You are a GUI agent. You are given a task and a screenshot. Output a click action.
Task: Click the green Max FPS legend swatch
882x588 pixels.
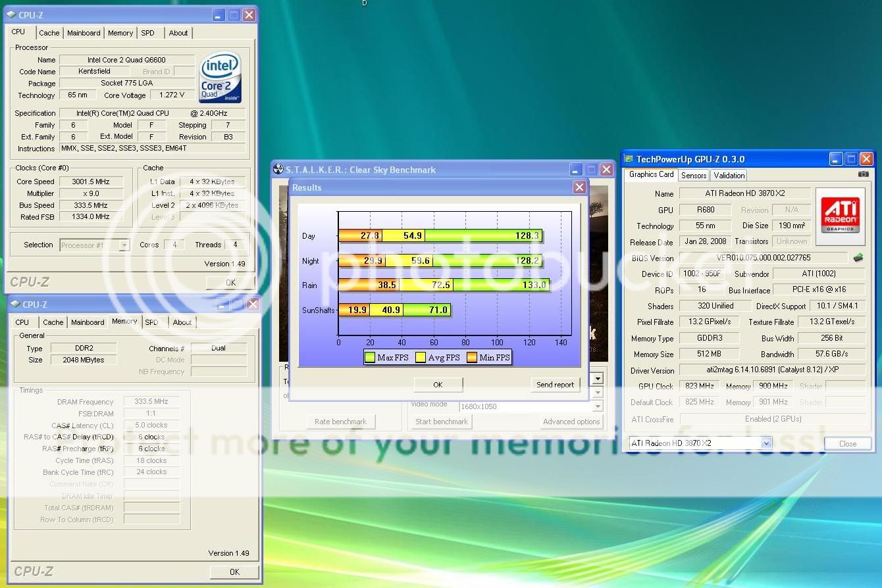coord(370,358)
